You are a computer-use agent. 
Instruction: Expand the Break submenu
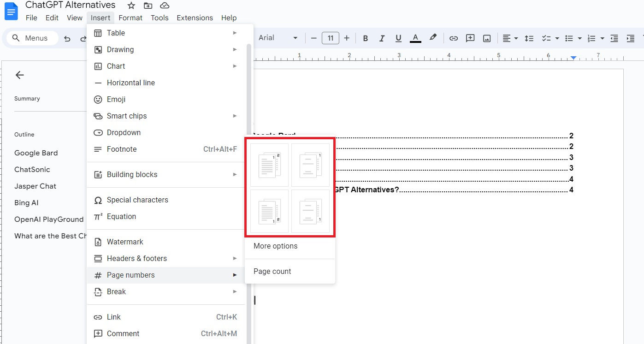click(x=166, y=291)
